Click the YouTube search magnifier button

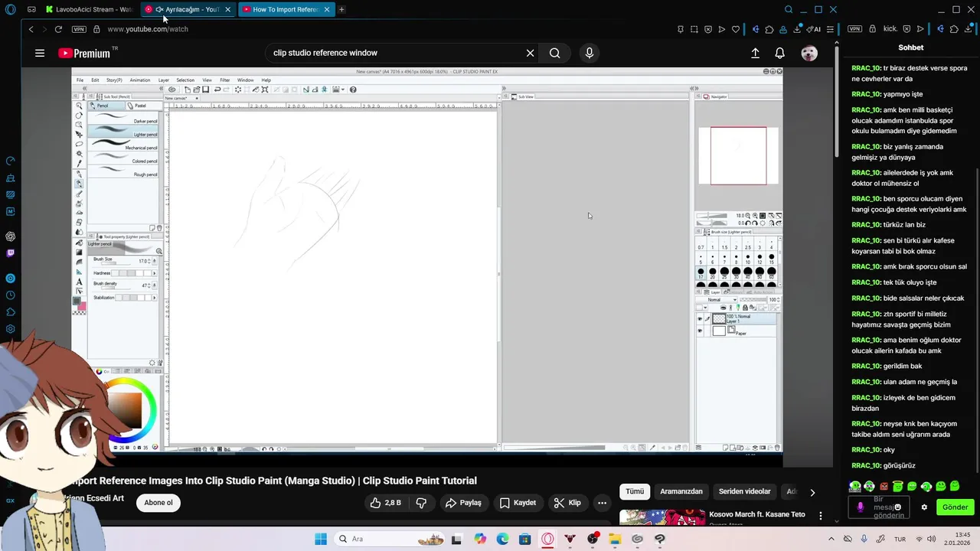[554, 53]
